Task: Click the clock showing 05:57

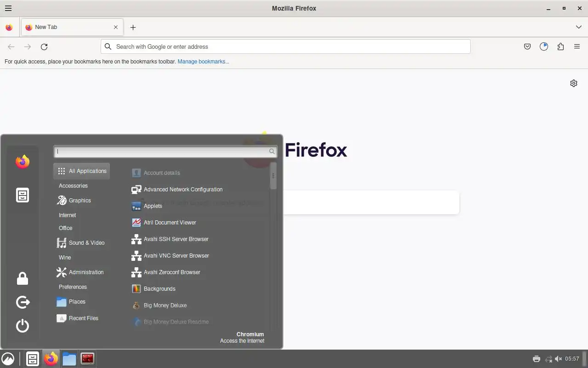Action: click(572, 359)
